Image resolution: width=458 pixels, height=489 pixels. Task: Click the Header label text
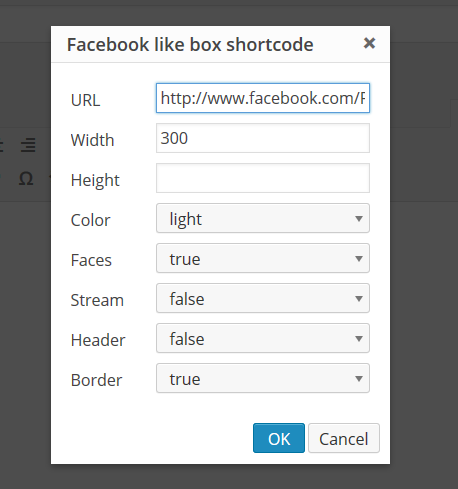click(98, 340)
